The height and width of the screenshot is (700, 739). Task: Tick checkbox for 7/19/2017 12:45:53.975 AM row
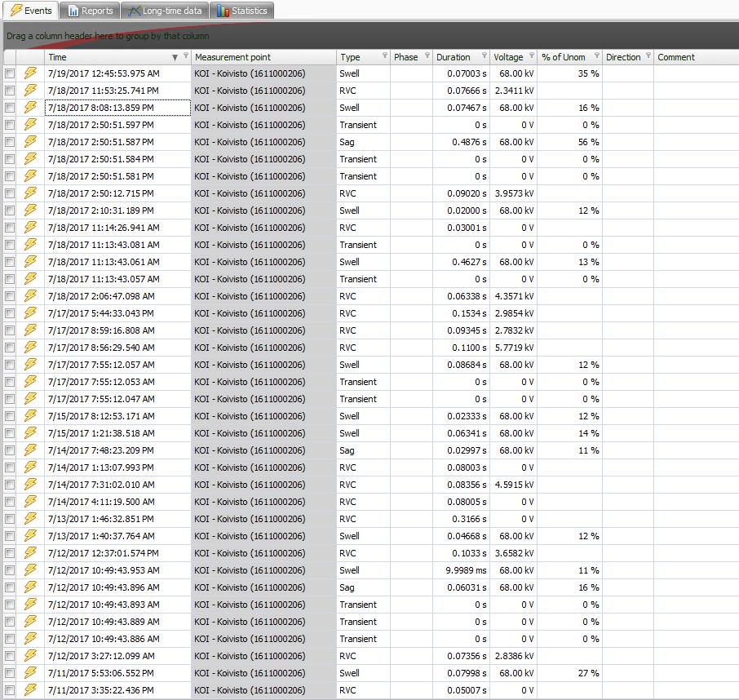coord(10,73)
